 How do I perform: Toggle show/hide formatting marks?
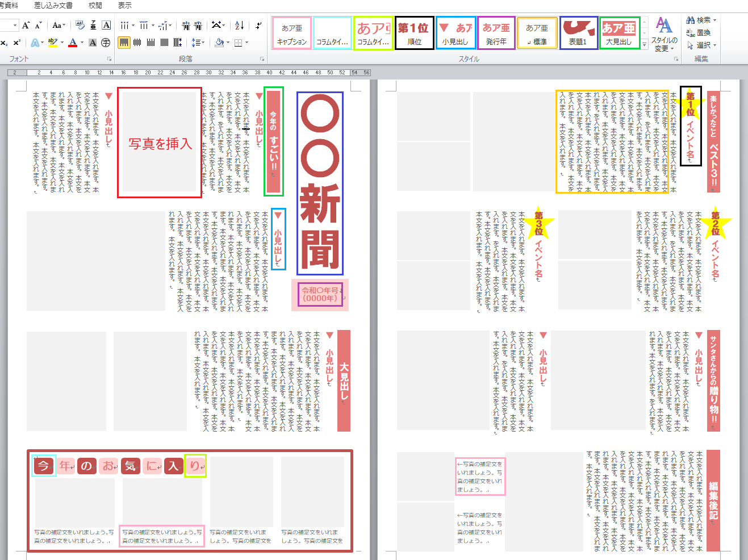(x=258, y=26)
